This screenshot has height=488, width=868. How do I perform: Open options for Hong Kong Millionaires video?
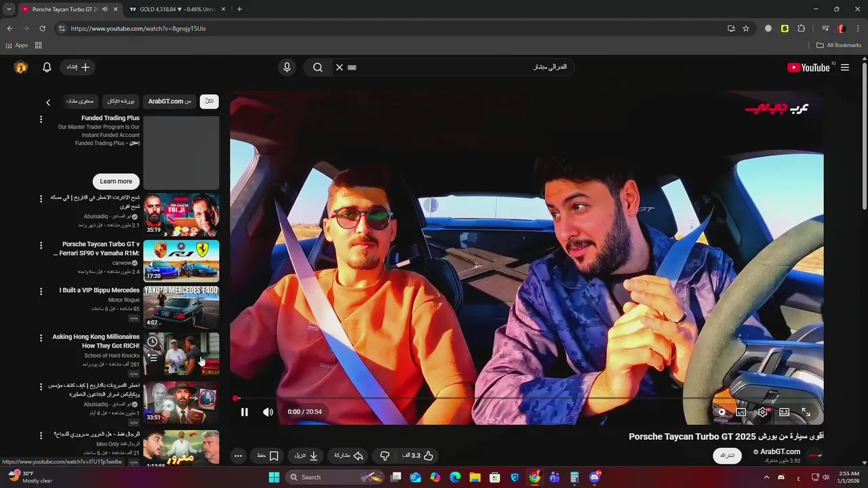coord(41,338)
